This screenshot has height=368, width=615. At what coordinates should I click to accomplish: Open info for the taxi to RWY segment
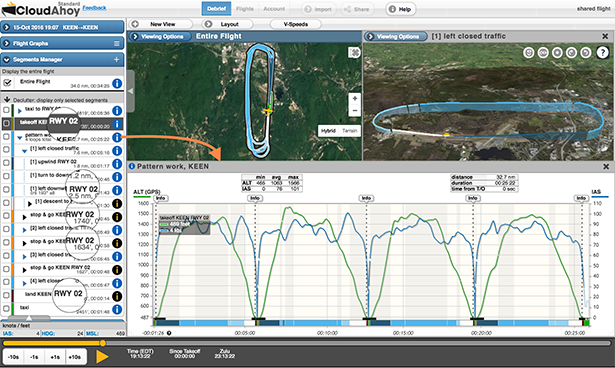click(x=117, y=111)
